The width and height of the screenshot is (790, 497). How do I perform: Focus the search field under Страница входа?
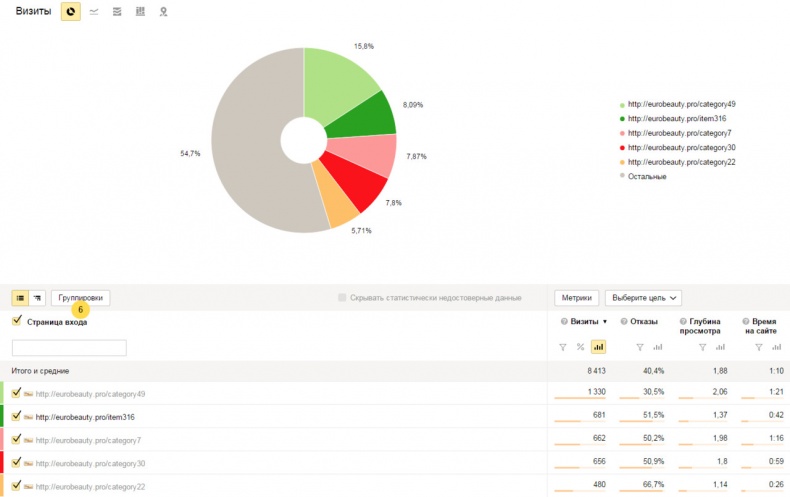(x=69, y=348)
